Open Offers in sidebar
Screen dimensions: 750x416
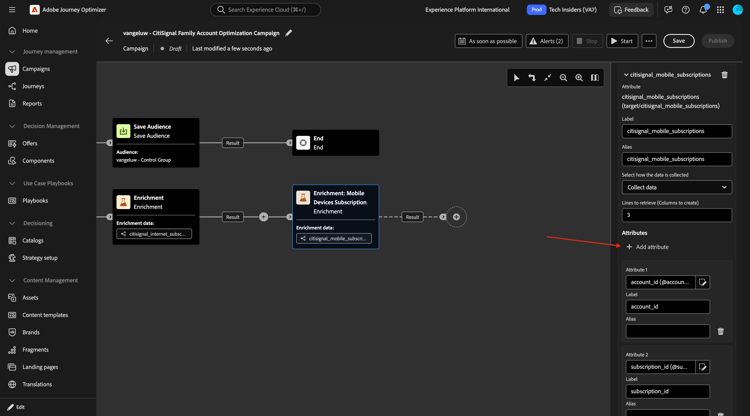coord(30,143)
